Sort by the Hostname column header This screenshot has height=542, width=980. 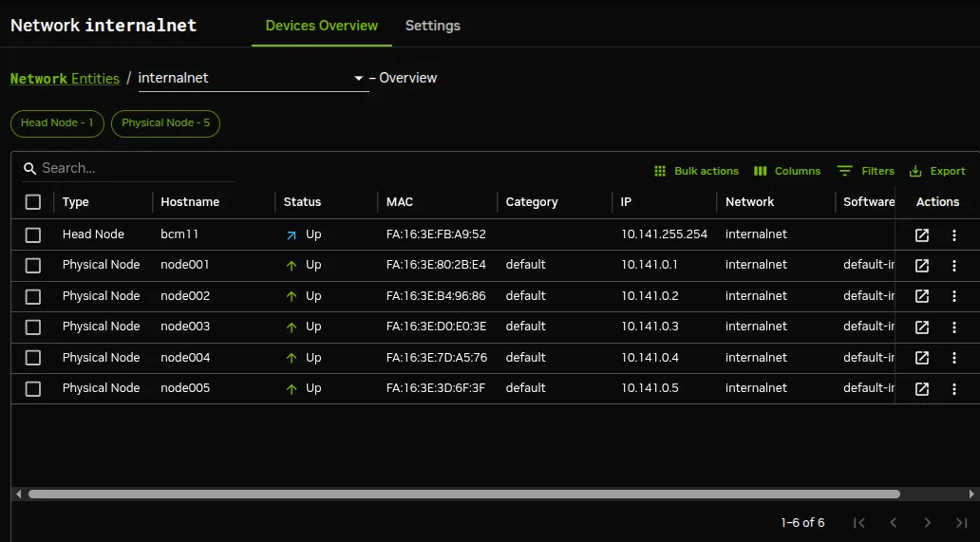(190, 201)
